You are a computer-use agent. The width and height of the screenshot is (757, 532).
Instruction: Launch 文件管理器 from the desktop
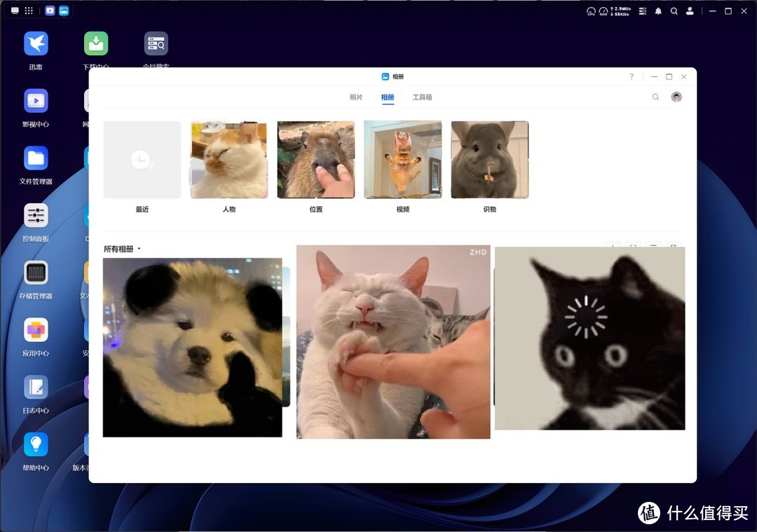pyautogui.click(x=36, y=158)
